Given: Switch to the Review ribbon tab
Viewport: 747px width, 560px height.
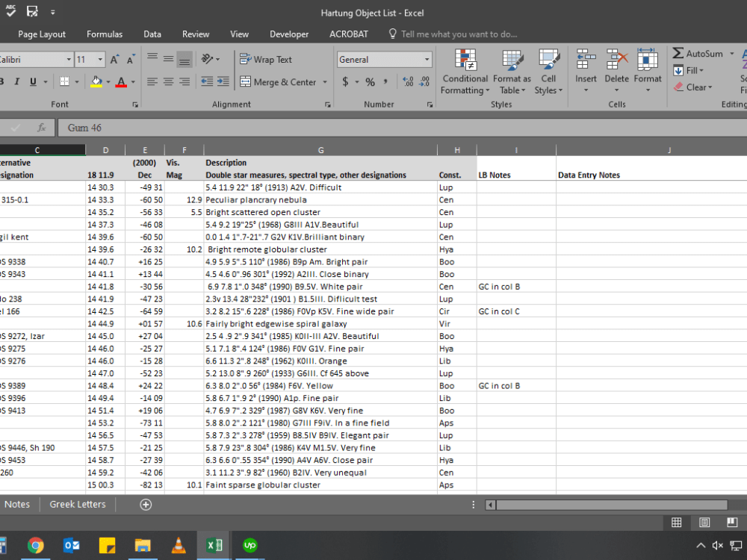Looking at the screenshot, I should (x=195, y=34).
